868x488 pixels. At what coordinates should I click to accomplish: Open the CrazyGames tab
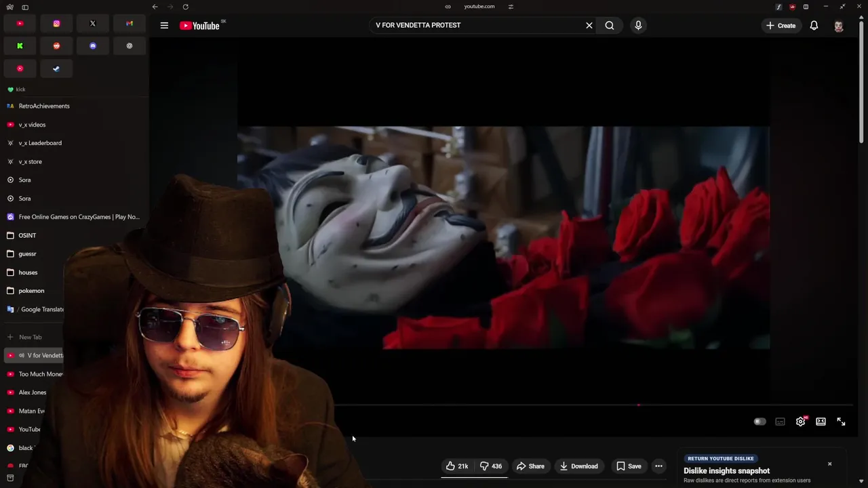coord(75,217)
